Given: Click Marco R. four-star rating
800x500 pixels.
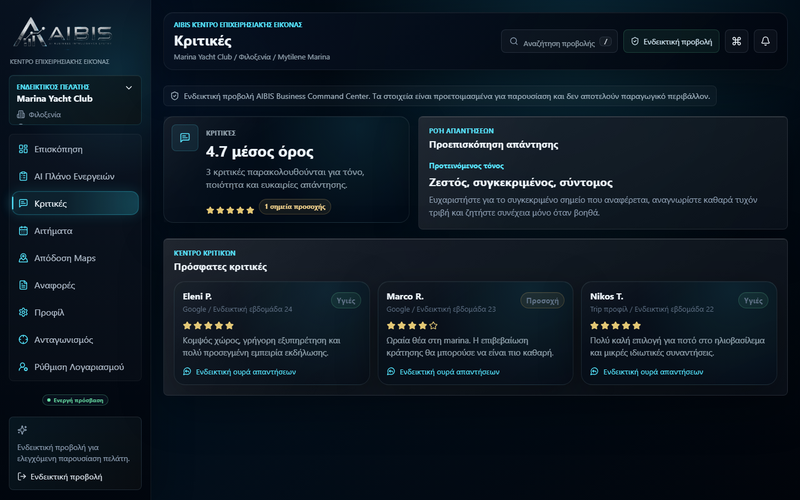Looking at the screenshot, I should click(412, 326).
